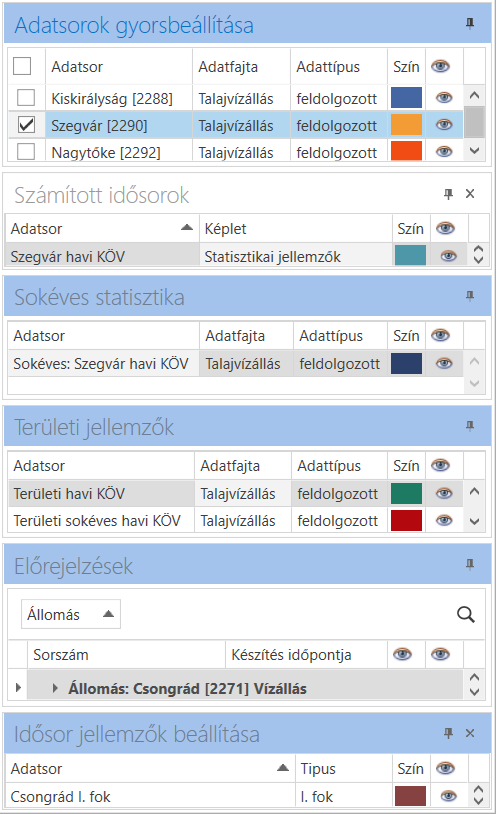
Task: Pin the Adatsorok gyorsbeállítása panel
Action: coord(470,23)
